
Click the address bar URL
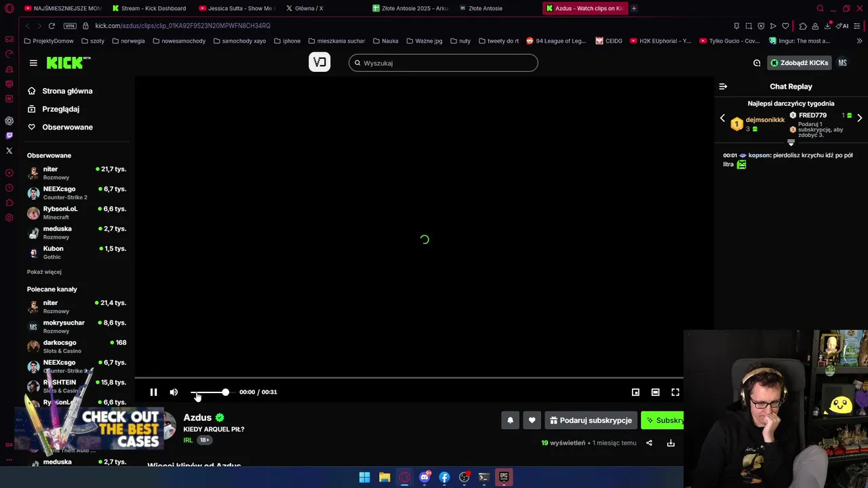[182, 26]
